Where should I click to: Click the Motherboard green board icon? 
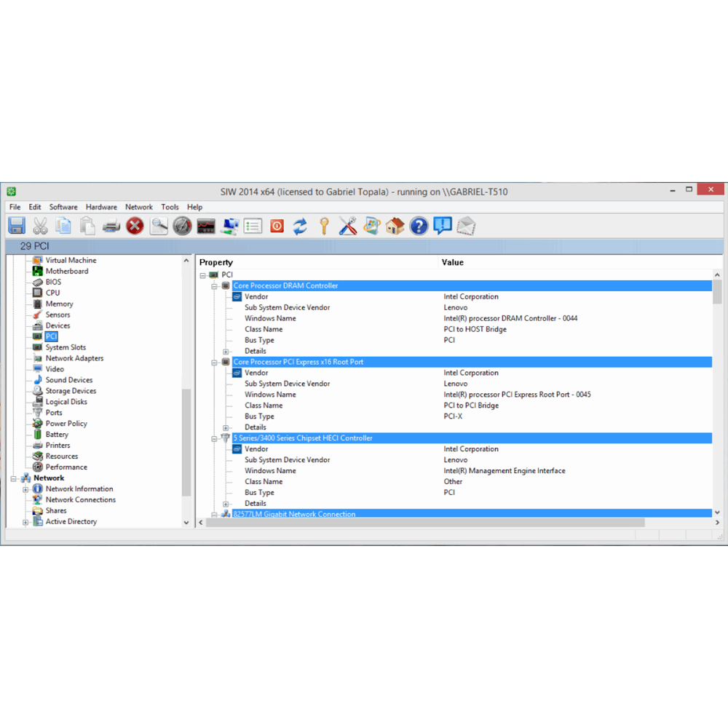pos(38,271)
